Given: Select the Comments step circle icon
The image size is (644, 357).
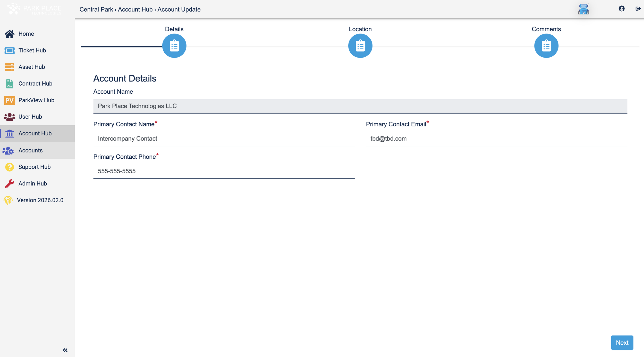Looking at the screenshot, I should [546, 46].
